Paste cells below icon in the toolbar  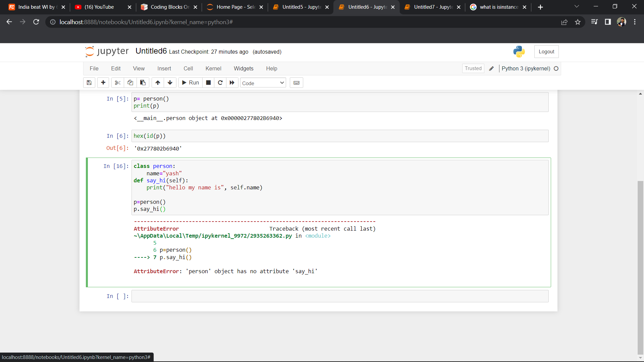coord(143,83)
